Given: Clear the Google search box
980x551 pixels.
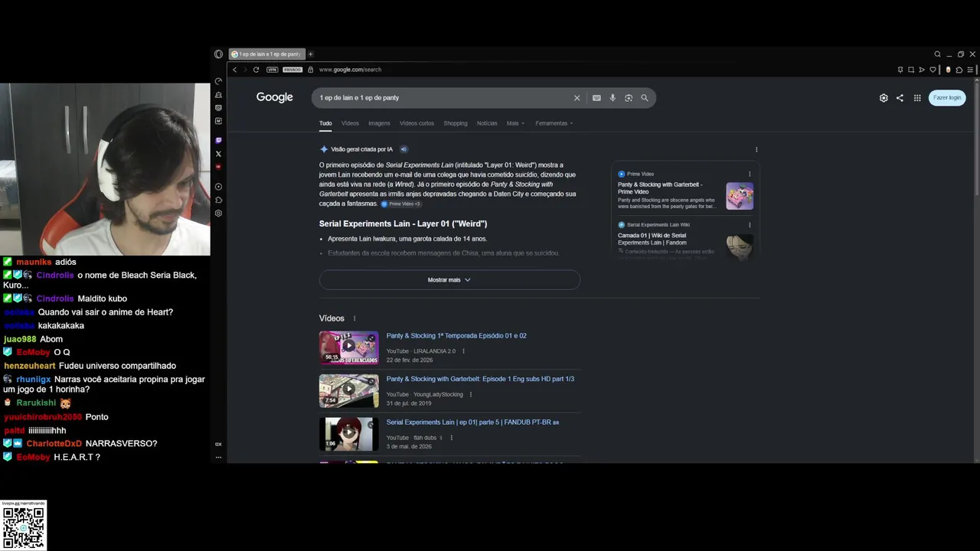Looking at the screenshot, I should pos(577,98).
